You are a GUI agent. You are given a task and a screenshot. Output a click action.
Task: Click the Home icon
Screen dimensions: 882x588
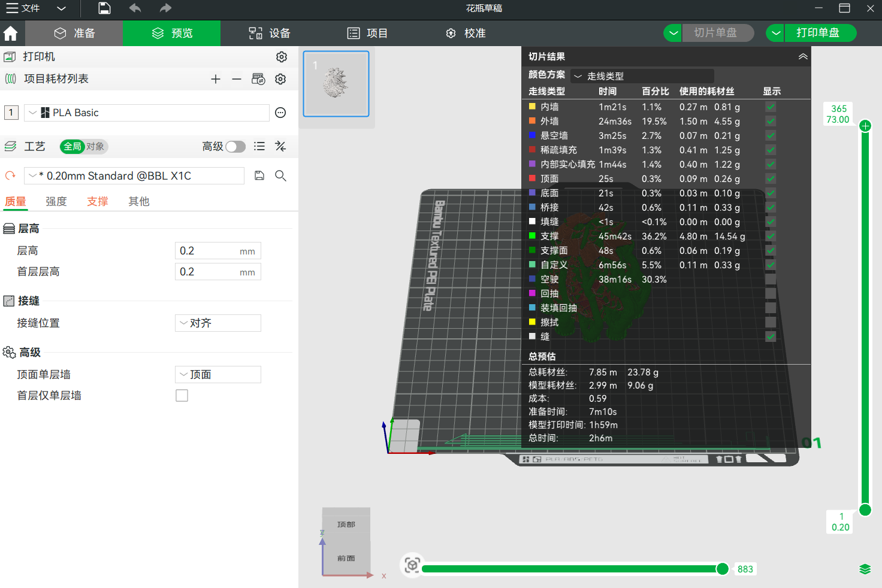pos(10,33)
